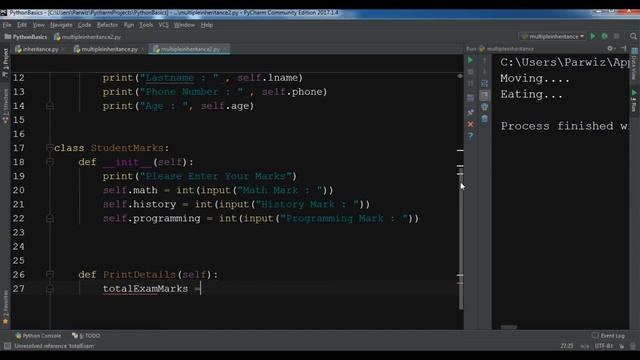This screenshot has width=640, height=360.
Task: Toggle tool window buttons in status corner
Action: (7, 346)
